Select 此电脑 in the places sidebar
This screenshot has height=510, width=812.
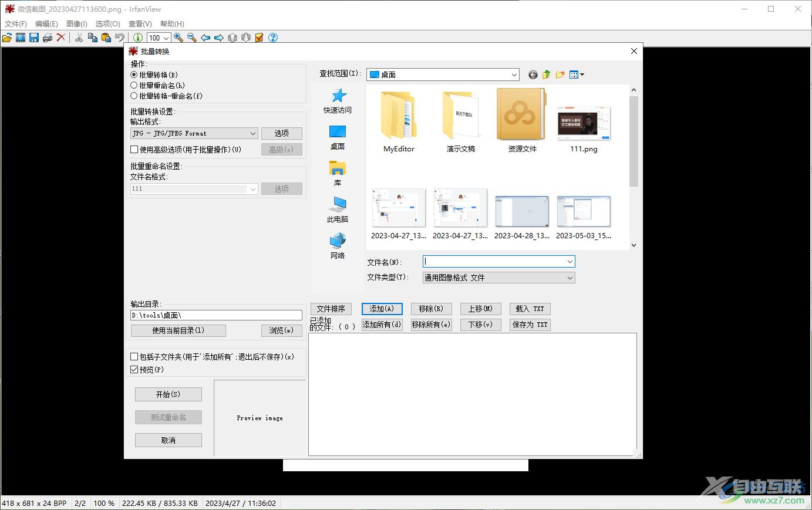tap(338, 210)
